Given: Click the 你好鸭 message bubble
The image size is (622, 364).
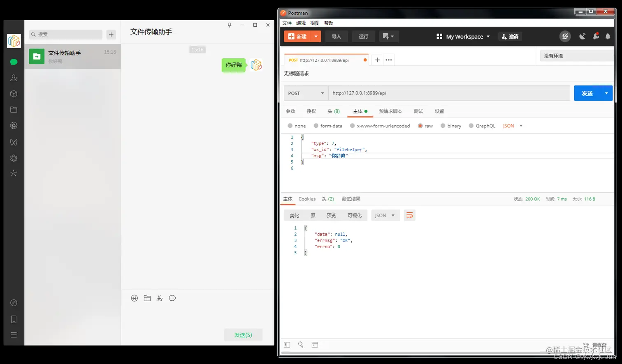Looking at the screenshot, I should pyautogui.click(x=233, y=65).
